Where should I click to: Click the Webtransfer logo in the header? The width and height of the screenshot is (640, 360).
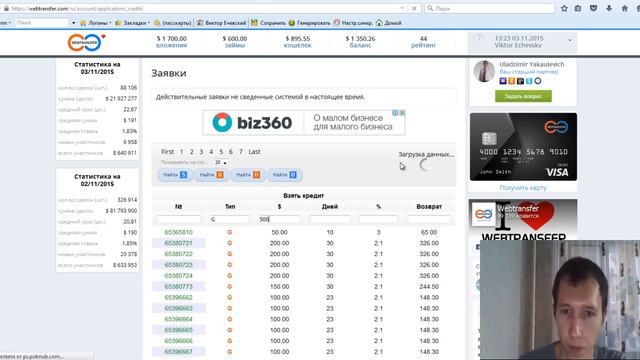[x=86, y=42]
